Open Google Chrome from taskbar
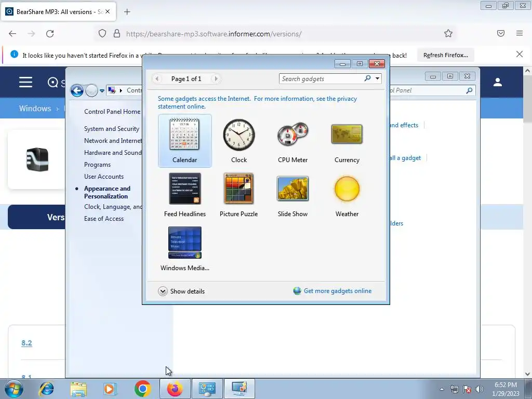This screenshot has height=399, width=532. (x=142, y=389)
